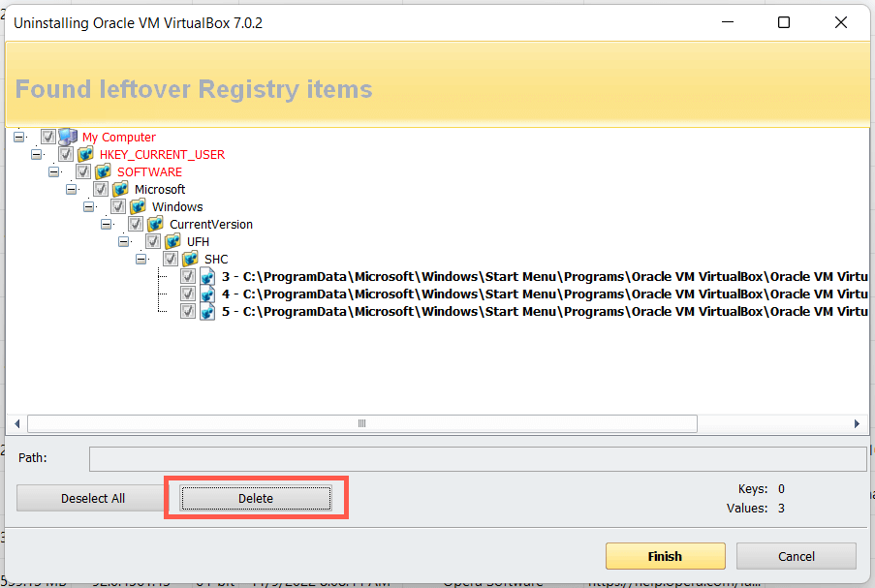
Task: Click the UFH registry folder icon
Action: (x=172, y=241)
